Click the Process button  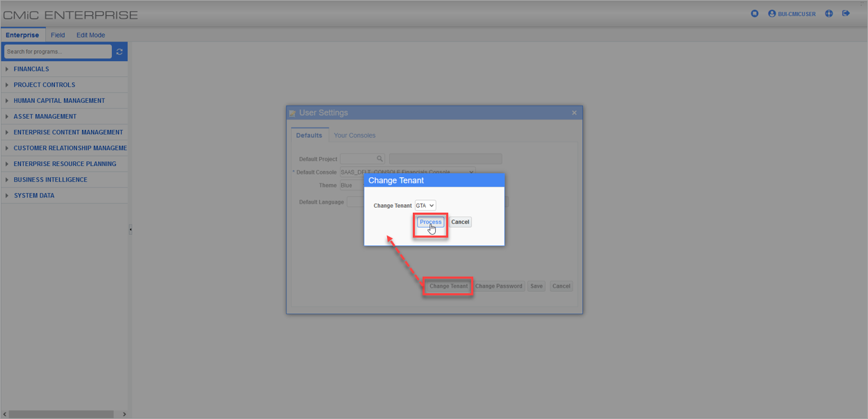point(430,222)
